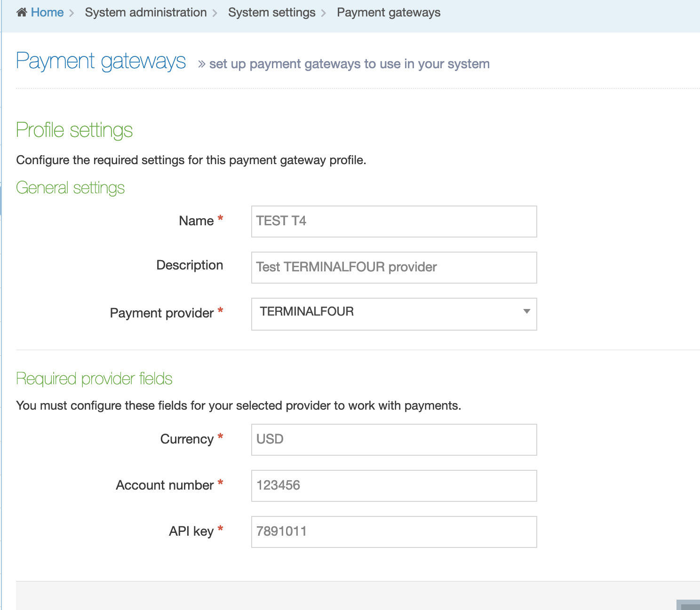Click the Account number label
This screenshot has height=610, width=700.
(165, 485)
